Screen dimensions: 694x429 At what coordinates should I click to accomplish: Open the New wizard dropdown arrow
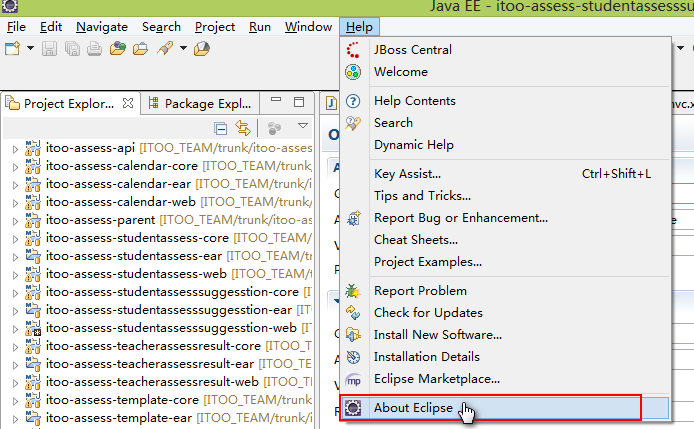tap(30, 48)
